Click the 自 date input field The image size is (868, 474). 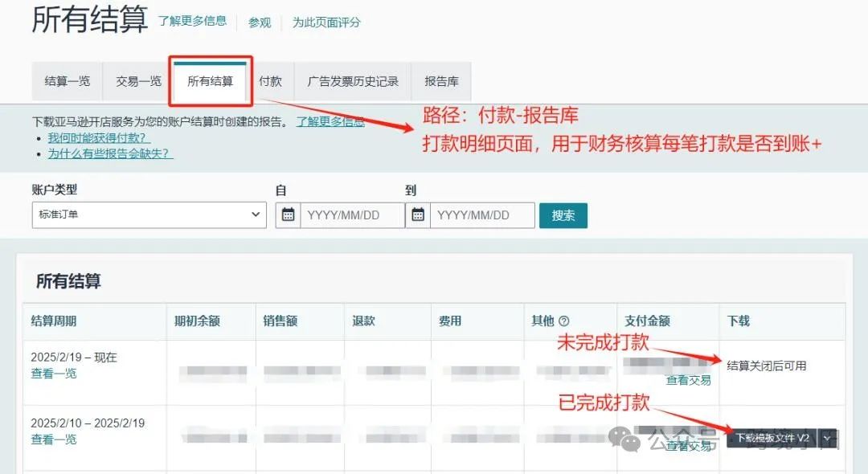pos(352,215)
